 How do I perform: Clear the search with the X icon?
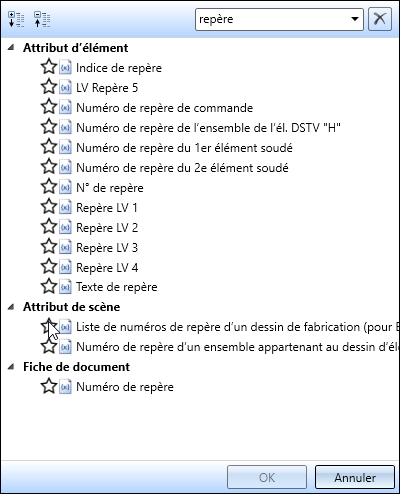(380, 19)
